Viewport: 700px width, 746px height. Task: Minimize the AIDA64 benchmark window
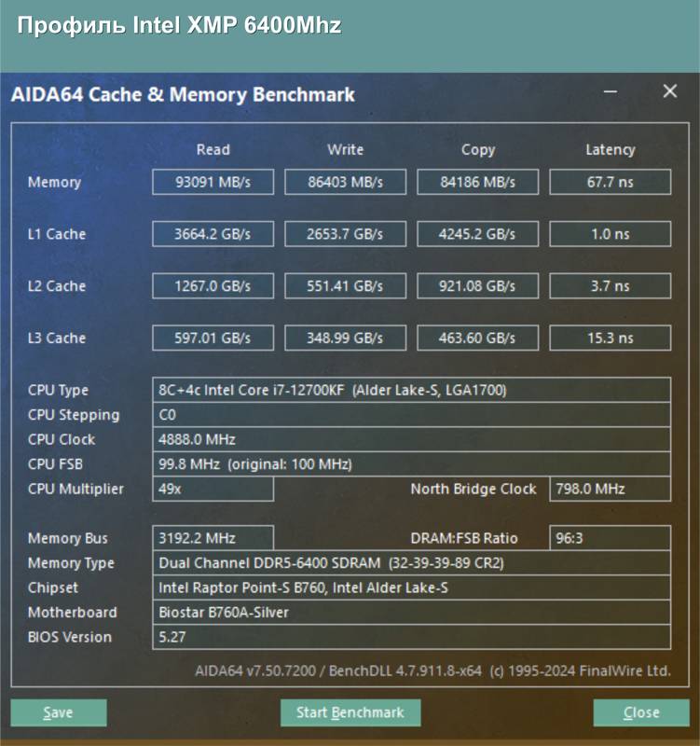pyautogui.click(x=611, y=91)
